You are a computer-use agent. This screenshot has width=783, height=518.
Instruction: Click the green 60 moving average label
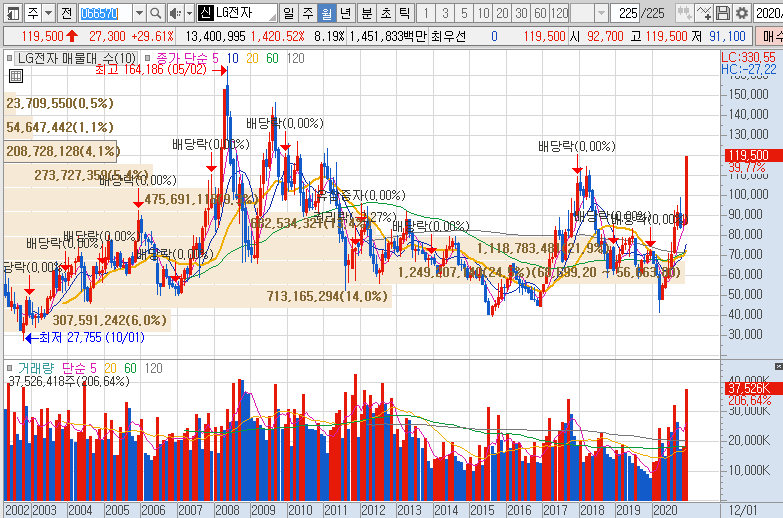tap(272, 58)
